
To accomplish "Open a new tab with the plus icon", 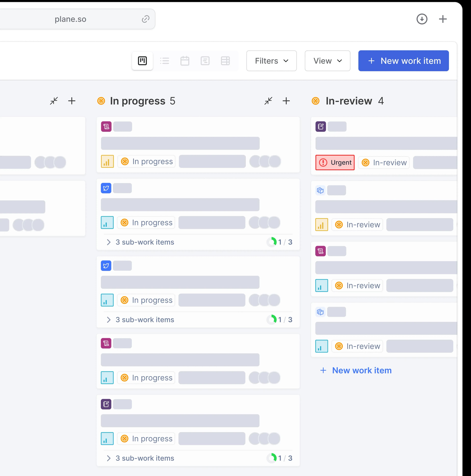I will [x=442, y=19].
